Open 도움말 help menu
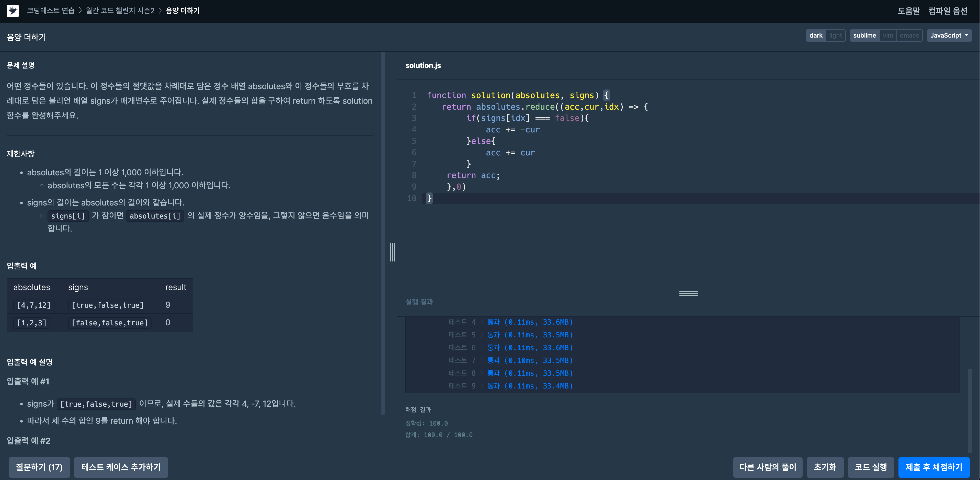This screenshot has width=980, height=480. coord(908,11)
